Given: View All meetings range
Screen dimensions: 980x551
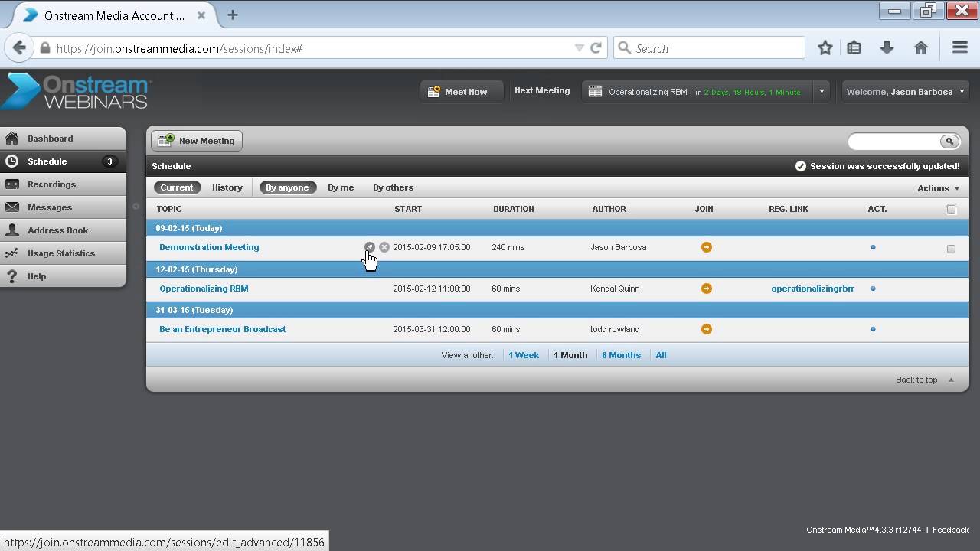Looking at the screenshot, I should coord(661,355).
